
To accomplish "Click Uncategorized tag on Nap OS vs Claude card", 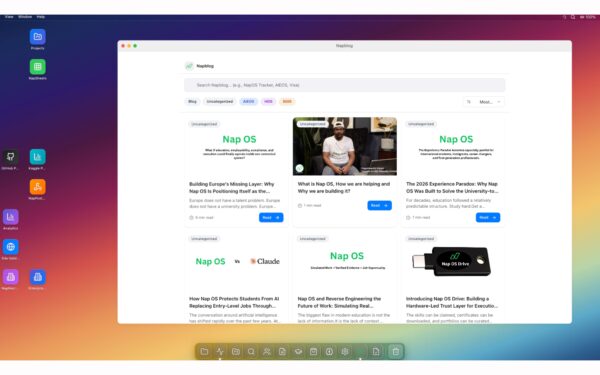I will coord(204,239).
